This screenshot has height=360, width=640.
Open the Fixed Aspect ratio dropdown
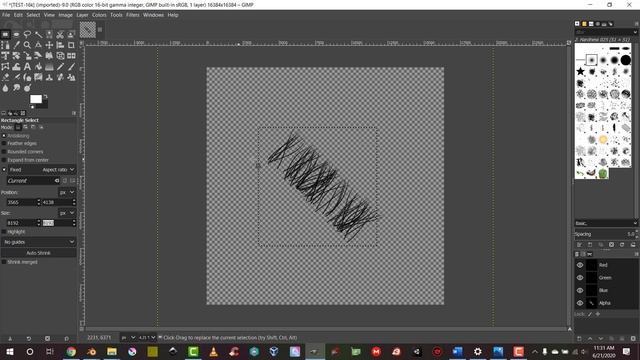pos(42,169)
